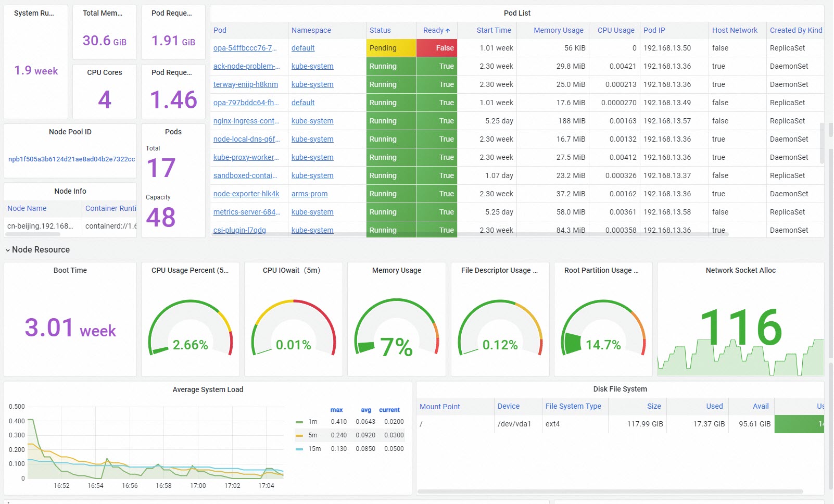Click the False ready cell
This screenshot has height=504, width=834.
point(437,48)
